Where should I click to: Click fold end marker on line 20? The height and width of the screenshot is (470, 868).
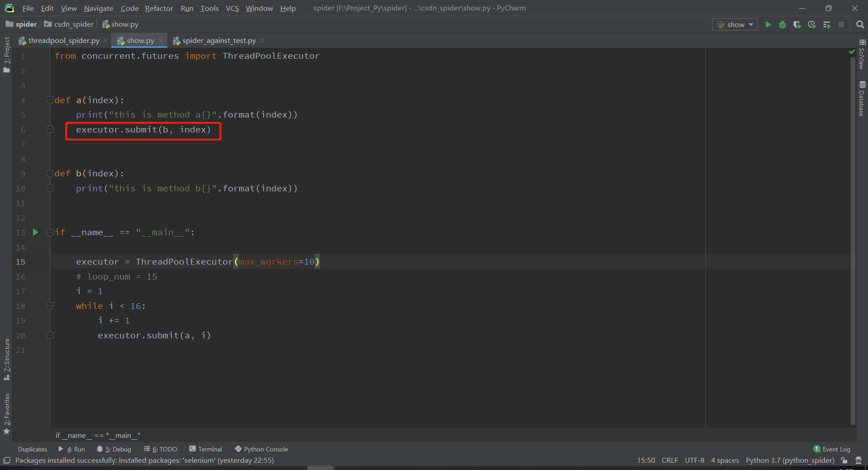50,335
